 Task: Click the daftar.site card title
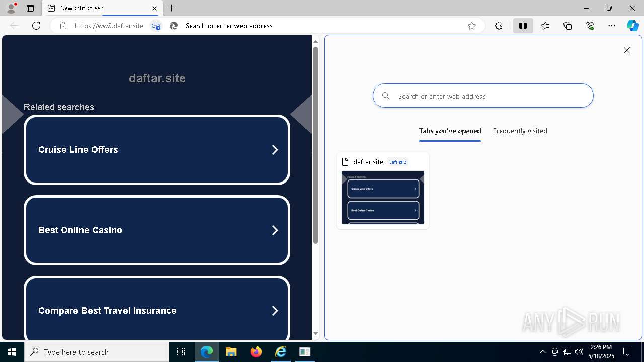[368, 162]
